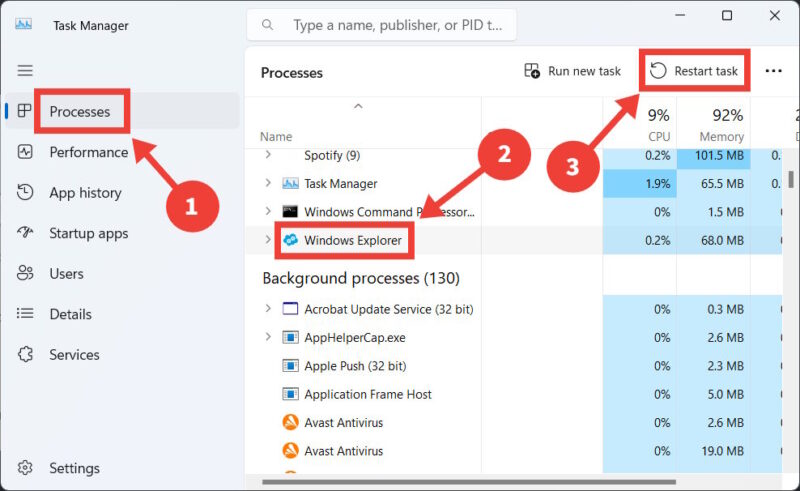Open the Details tab
The width and height of the screenshot is (800, 491).
pyautogui.click(x=70, y=314)
